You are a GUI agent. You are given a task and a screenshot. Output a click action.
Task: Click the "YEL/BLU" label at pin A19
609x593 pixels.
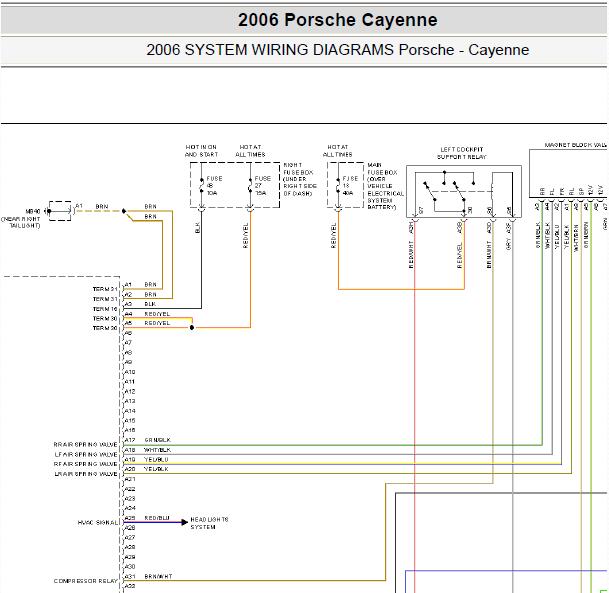point(156,459)
